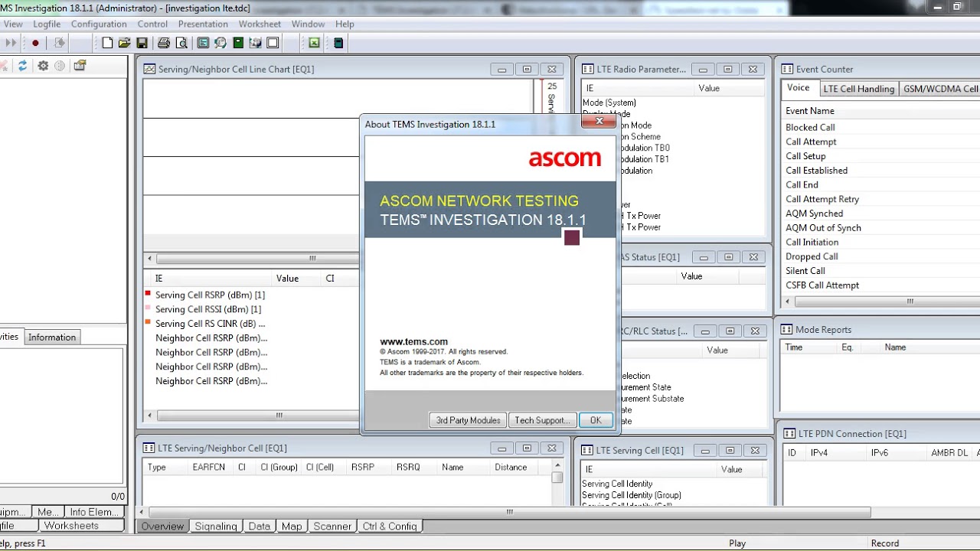
Task: Switch to the LTE Cell Handling tab
Action: (x=858, y=89)
